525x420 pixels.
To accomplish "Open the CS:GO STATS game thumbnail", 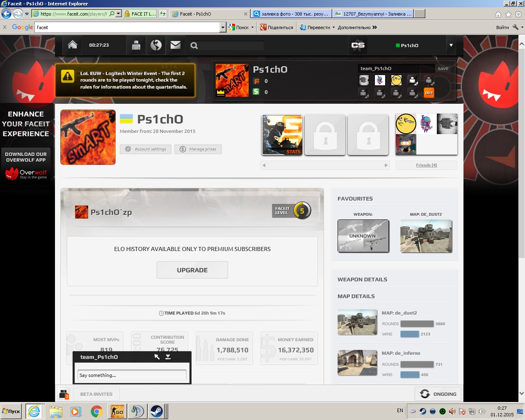I will [282, 135].
